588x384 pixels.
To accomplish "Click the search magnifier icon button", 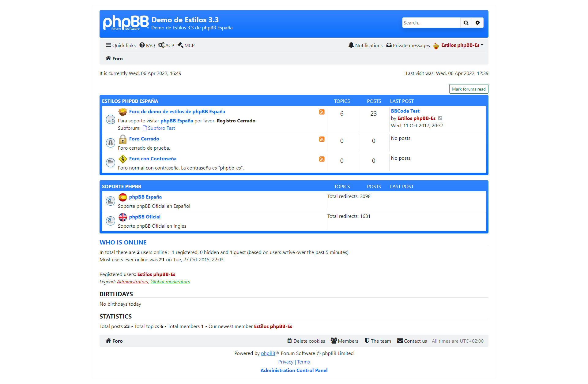I will click(466, 23).
